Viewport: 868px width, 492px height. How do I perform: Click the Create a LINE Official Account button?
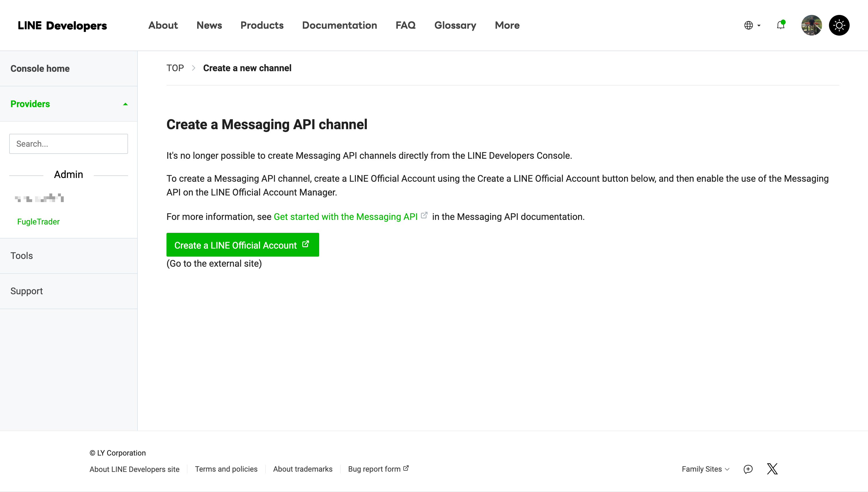(243, 245)
